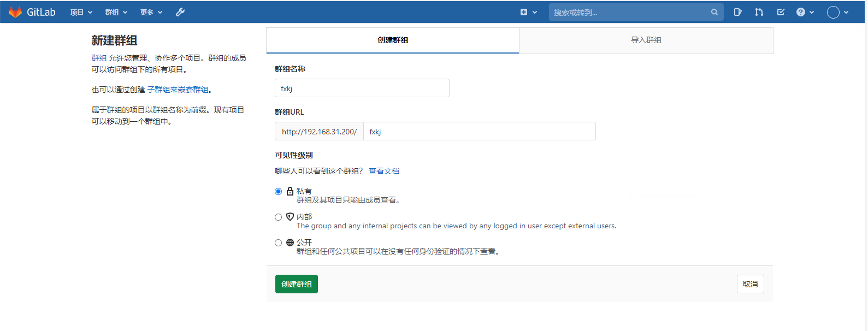The image size is (868, 331).
Task: Select the 内部 visibility radio button
Action: pos(279,217)
